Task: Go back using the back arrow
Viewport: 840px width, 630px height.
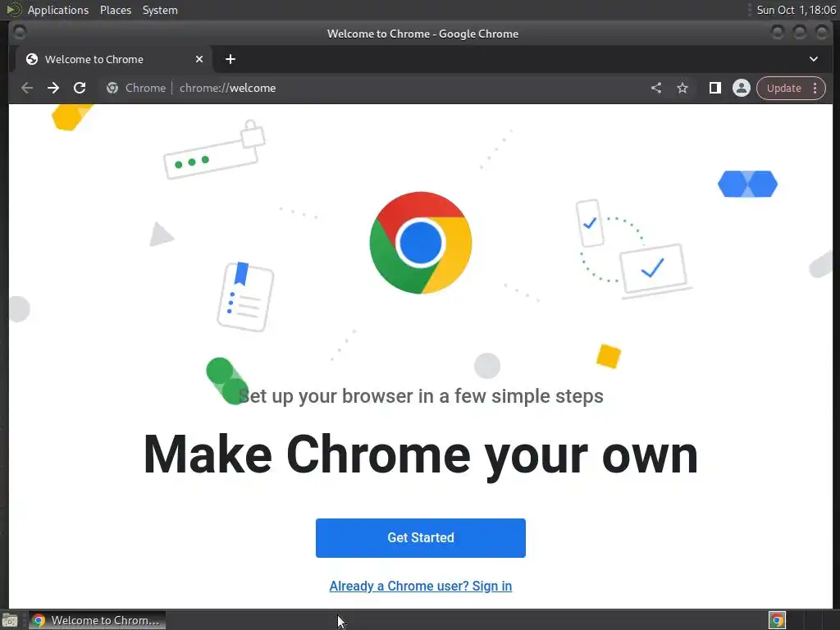Action: (x=27, y=88)
